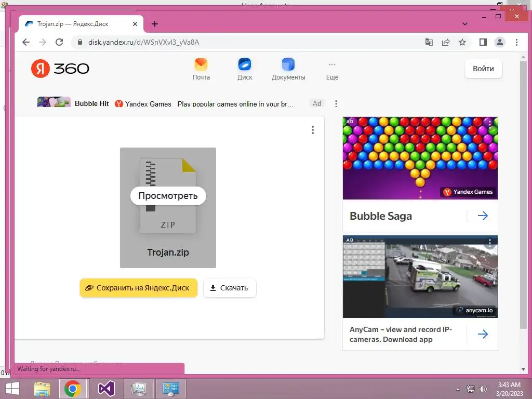Click the page vertical scrollbar
Screen dimensions: 532x399
[x=523, y=194]
